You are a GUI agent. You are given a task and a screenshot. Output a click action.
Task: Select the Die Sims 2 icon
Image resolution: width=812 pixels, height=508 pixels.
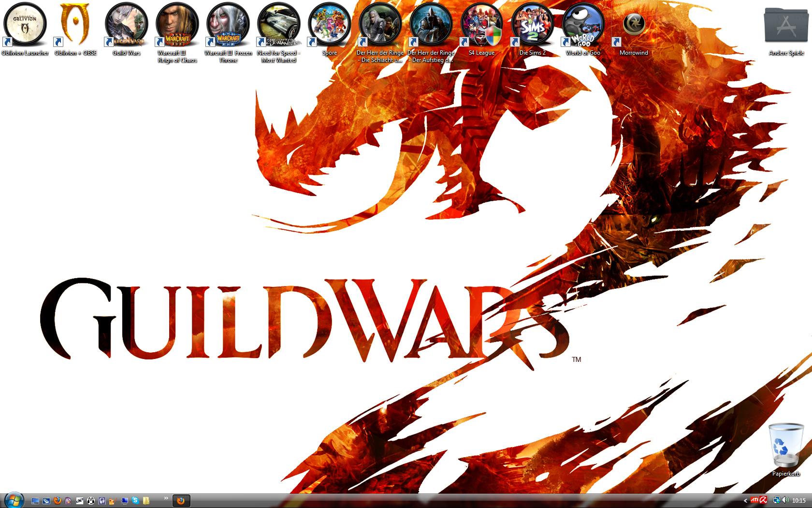pos(533,24)
